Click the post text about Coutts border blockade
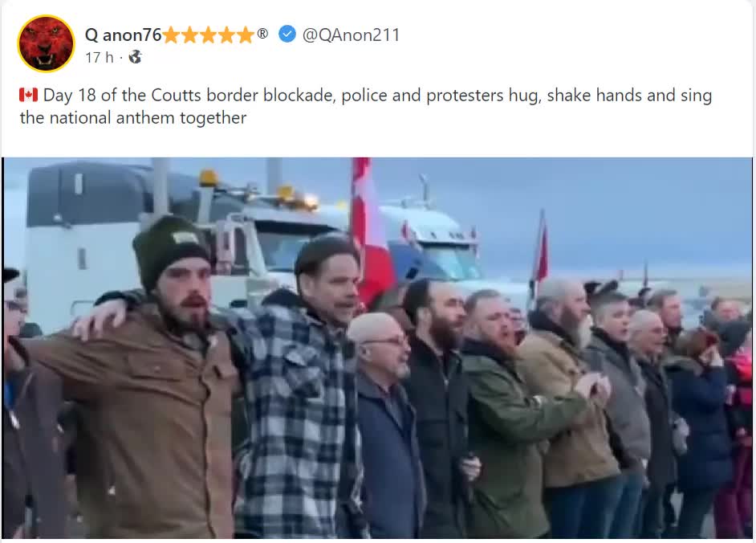 click(x=365, y=106)
